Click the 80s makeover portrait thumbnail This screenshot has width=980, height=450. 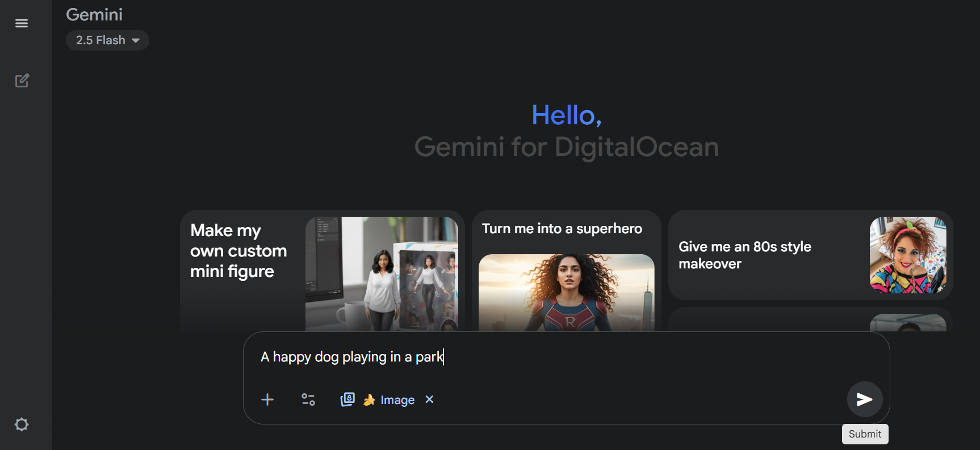[908, 255]
